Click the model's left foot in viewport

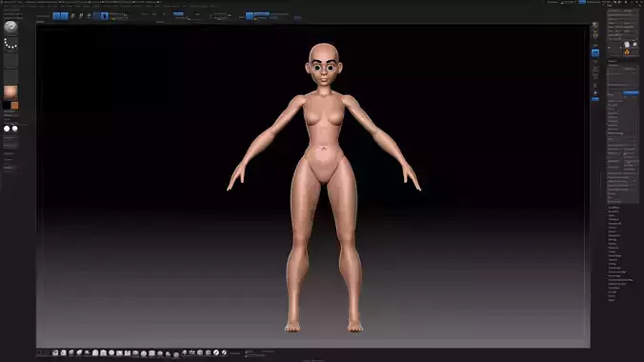coord(355,327)
